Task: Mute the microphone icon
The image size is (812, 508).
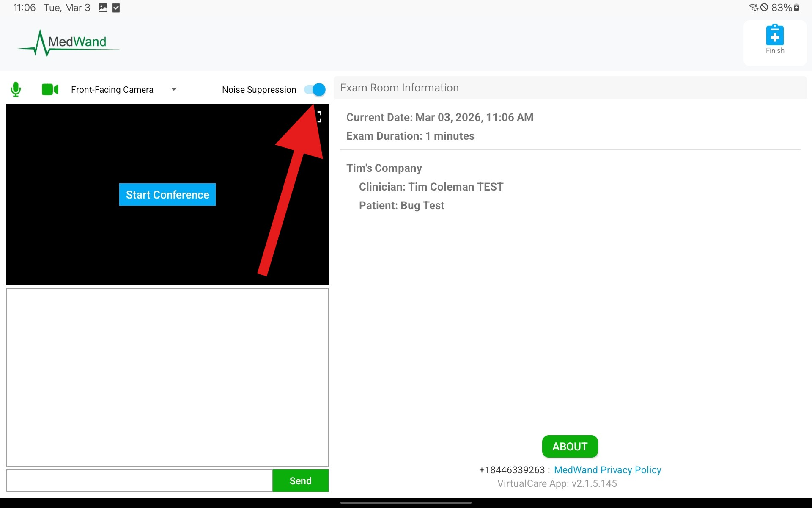Action: pos(16,89)
